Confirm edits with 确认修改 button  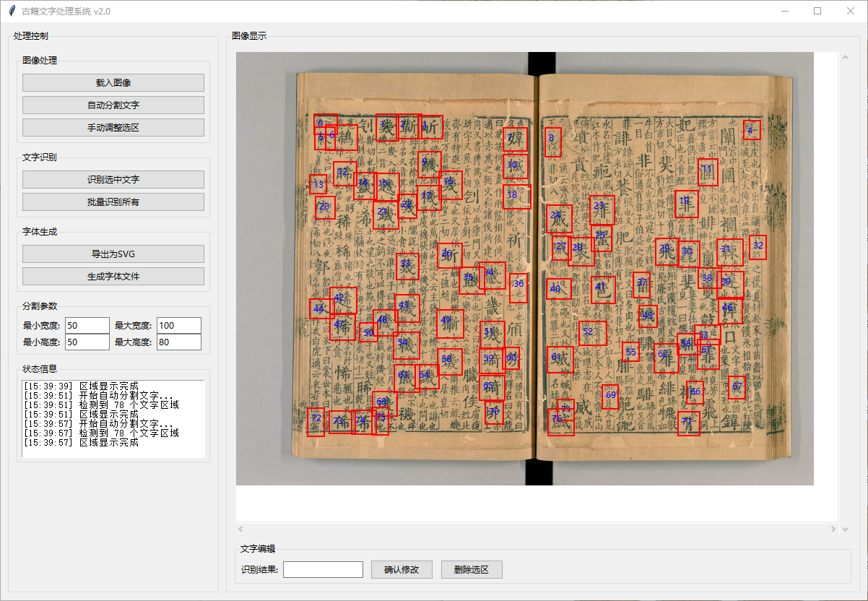click(x=402, y=569)
